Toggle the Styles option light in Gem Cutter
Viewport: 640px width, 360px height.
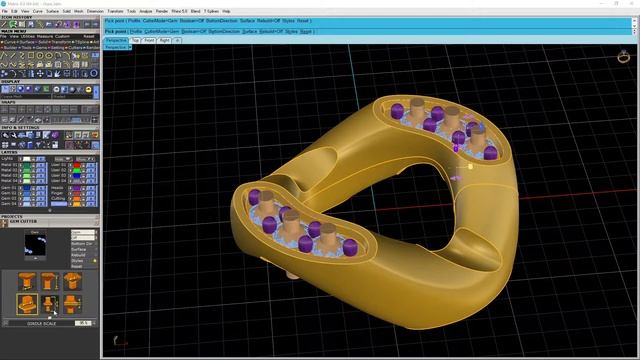coord(95,260)
